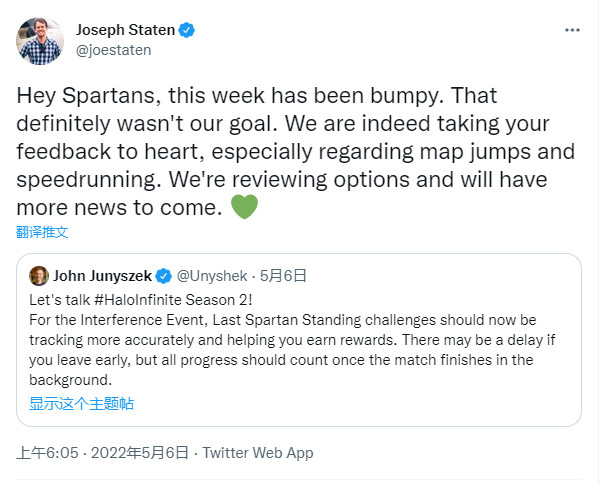Open Joseph Staten's profile picture

(40, 40)
